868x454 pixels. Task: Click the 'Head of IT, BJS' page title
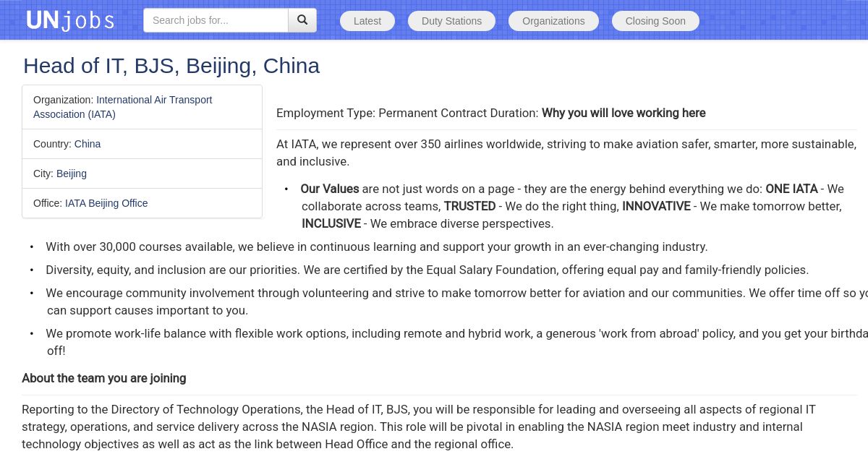tap(171, 66)
